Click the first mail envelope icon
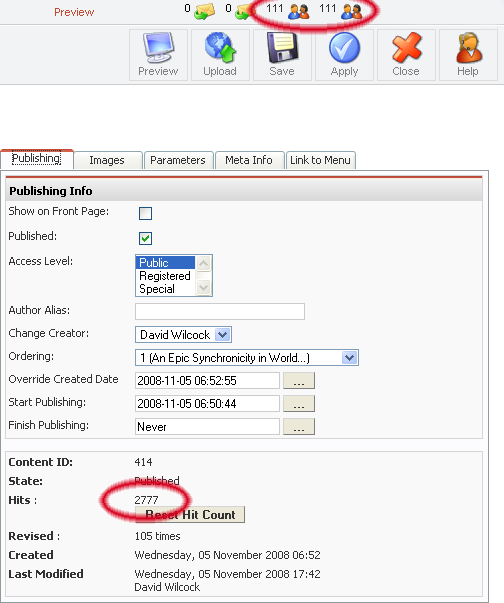This screenshot has width=504, height=603. (x=205, y=11)
